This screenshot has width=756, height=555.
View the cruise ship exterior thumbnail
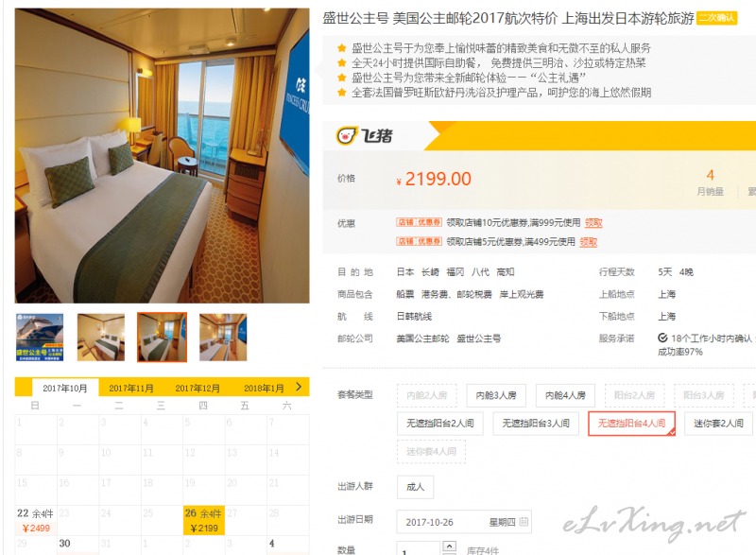tap(40, 337)
